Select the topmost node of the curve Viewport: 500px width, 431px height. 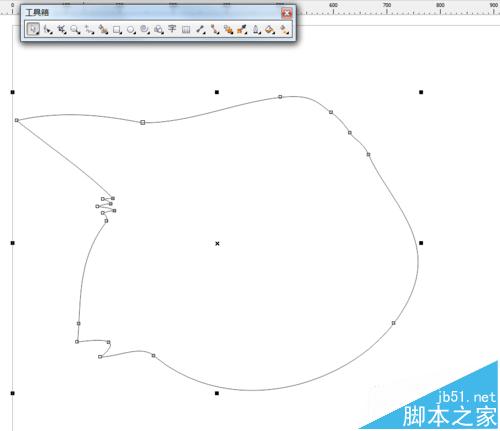pyautogui.click(x=280, y=97)
